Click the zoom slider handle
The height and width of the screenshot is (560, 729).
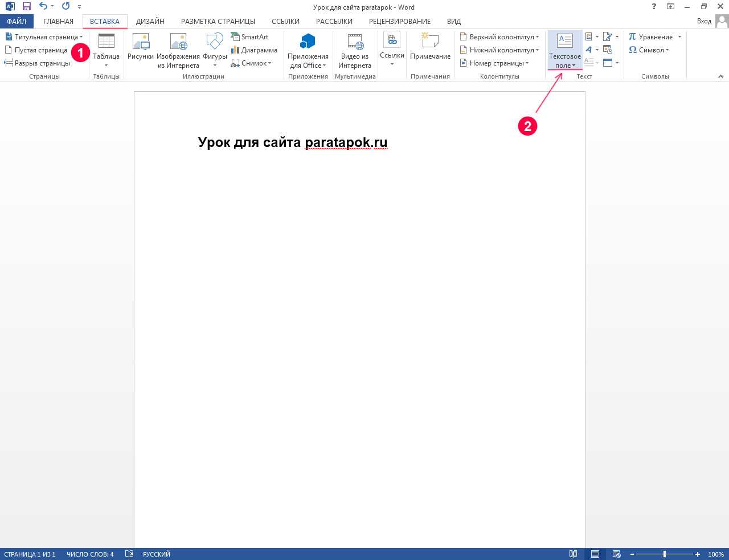(x=665, y=554)
